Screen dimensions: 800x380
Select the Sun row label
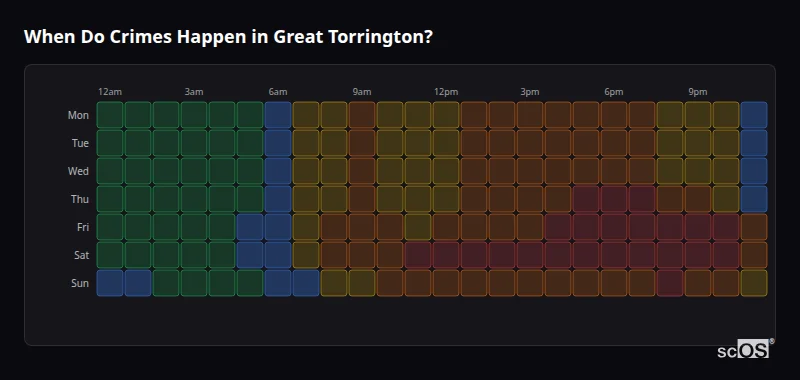click(x=80, y=284)
